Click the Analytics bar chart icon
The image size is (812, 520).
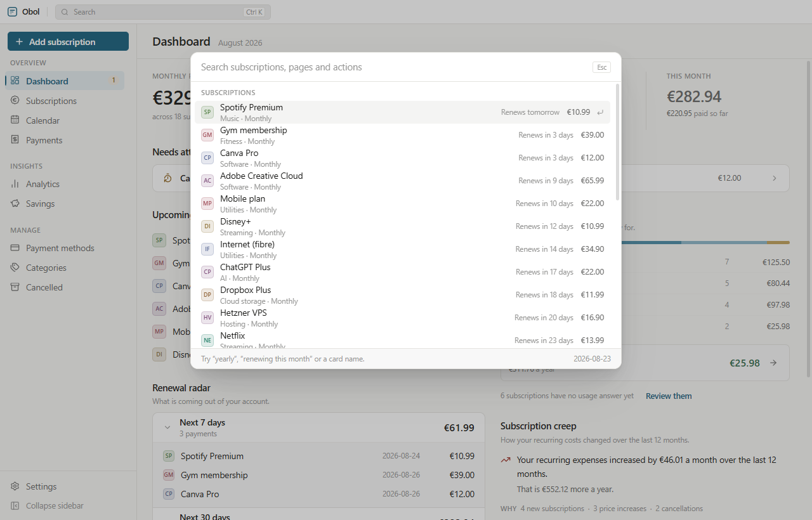(15, 183)
